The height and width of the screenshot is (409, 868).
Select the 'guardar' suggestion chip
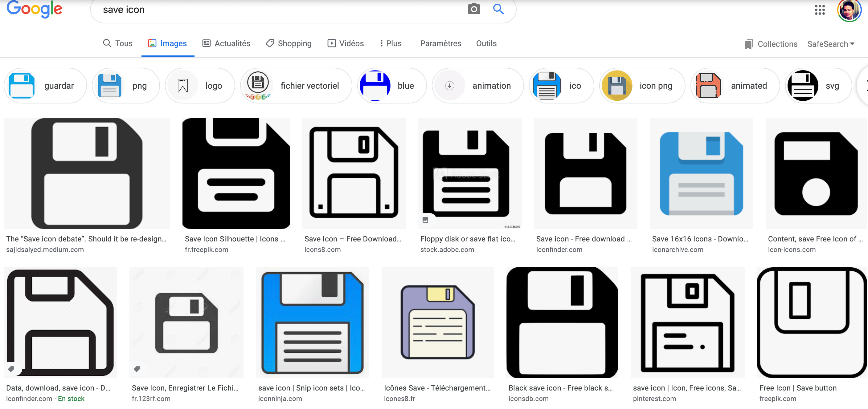point(45,86)
